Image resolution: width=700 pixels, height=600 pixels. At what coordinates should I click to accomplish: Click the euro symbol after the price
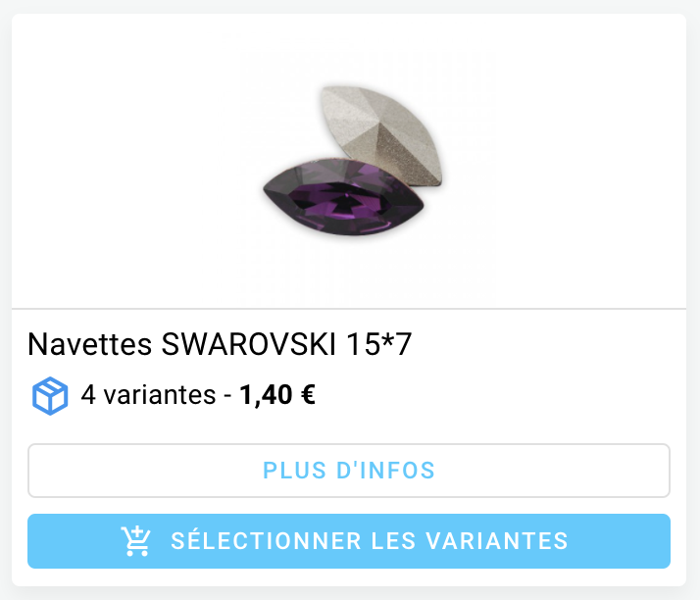click(309, 395)
